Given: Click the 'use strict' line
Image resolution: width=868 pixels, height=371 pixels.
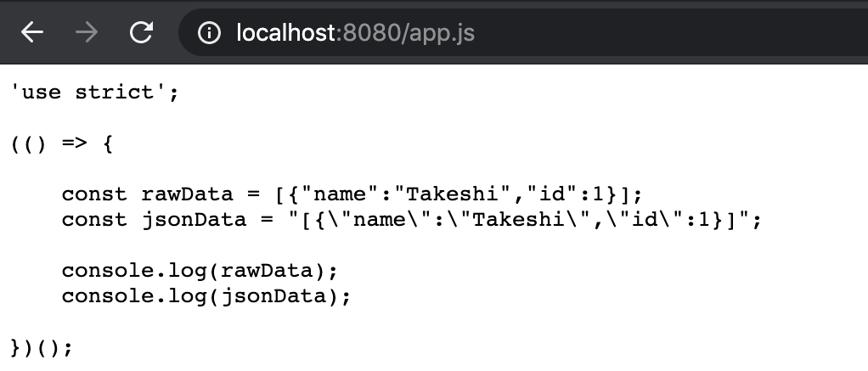Looking at the screenshot, I should coord(94,92).
